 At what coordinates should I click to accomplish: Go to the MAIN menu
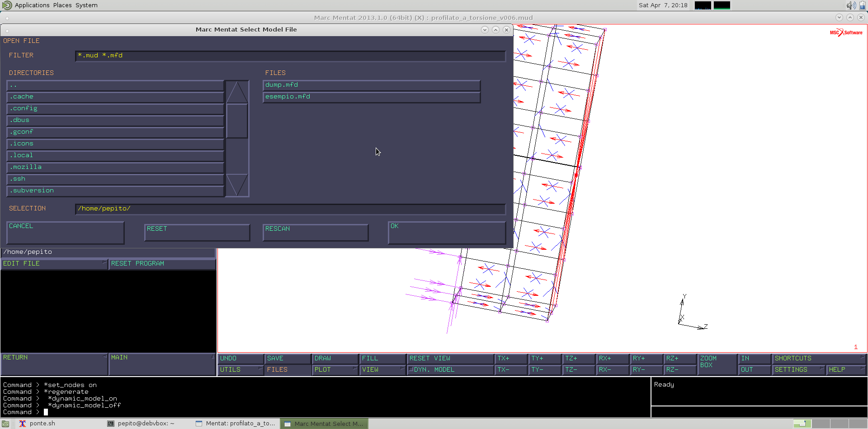click(162, 364)
